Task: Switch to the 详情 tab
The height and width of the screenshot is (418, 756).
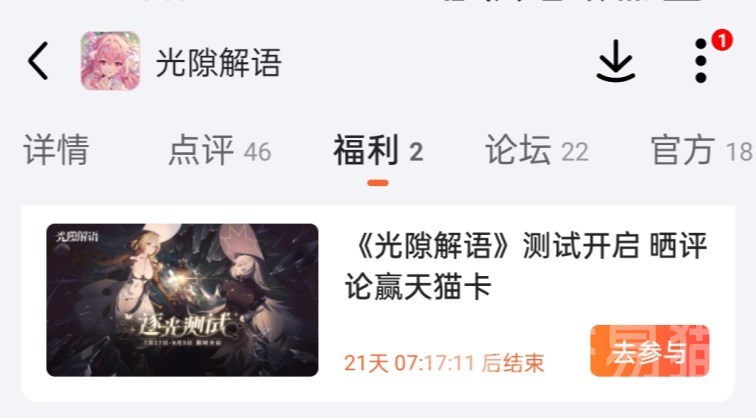Action: 56,150
